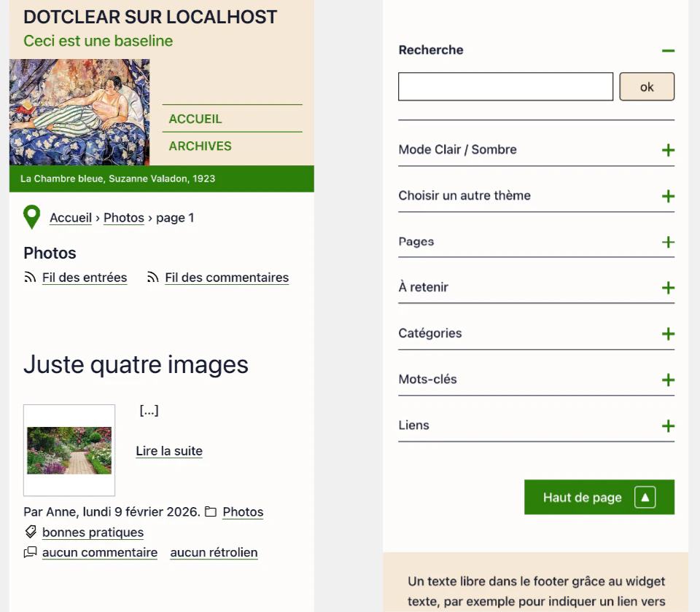The width and height of the screenshot is (700, 612).
Task: Click the tag icon before bonnes pratiques
Action: [x=31, y=532]
